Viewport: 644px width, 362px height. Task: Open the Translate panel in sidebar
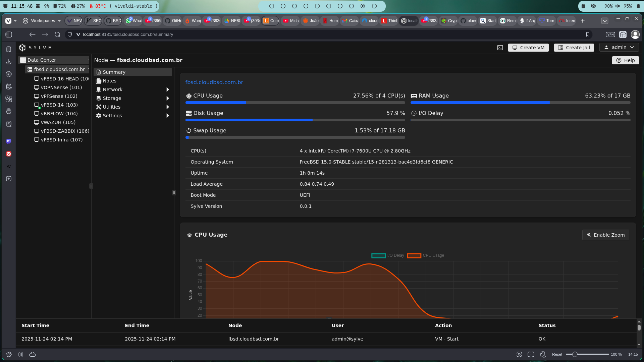point(9,99)
